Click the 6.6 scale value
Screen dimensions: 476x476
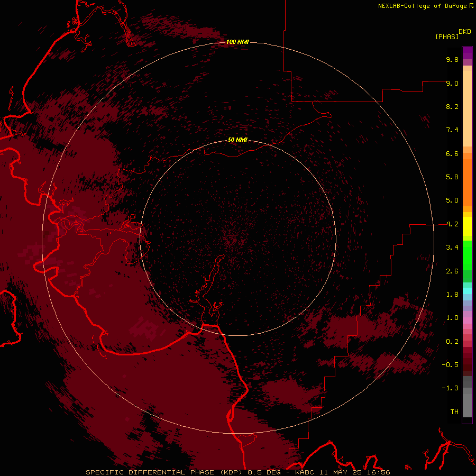(x=452, y=154)
